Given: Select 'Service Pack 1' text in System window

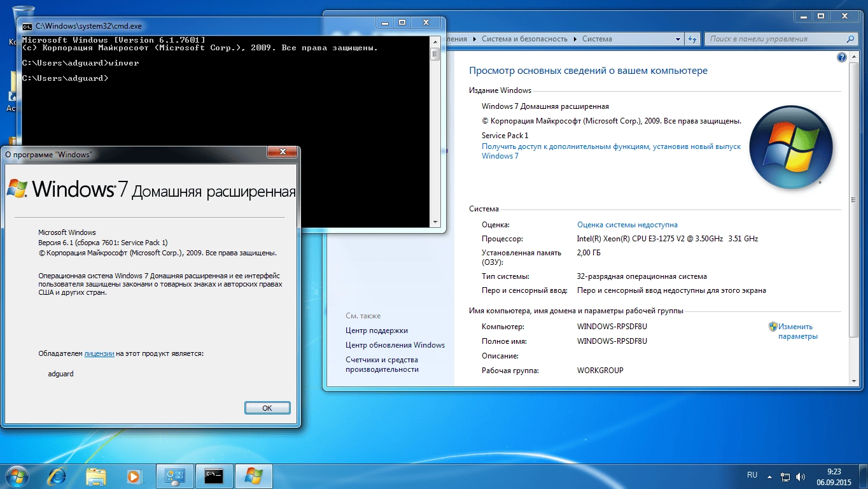Looking at the screenshot, I should coord(505,136).
